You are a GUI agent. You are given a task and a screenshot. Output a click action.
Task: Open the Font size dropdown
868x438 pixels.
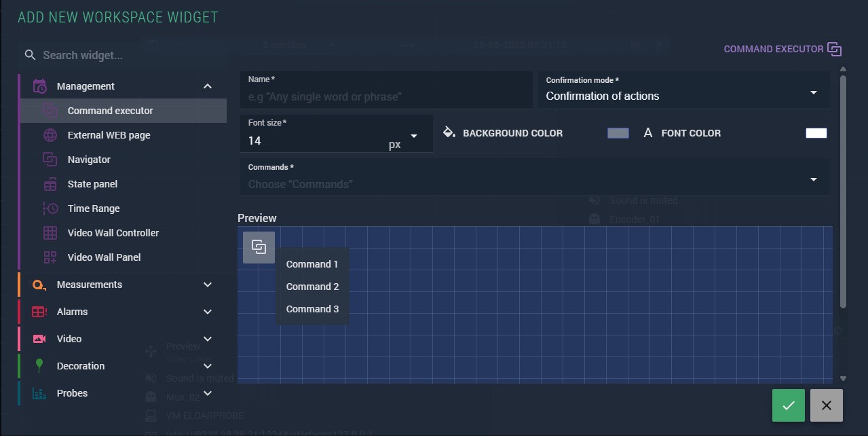[x=413, y=136]
